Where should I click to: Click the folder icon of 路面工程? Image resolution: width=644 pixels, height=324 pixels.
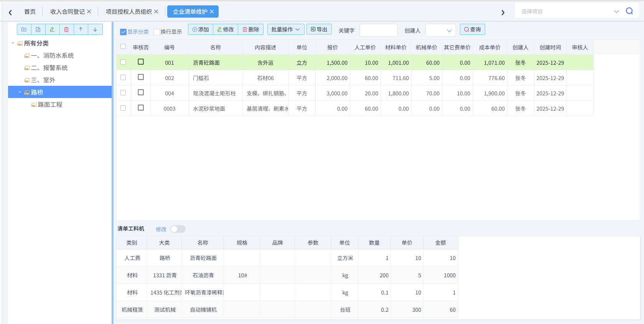coord(34,105)
